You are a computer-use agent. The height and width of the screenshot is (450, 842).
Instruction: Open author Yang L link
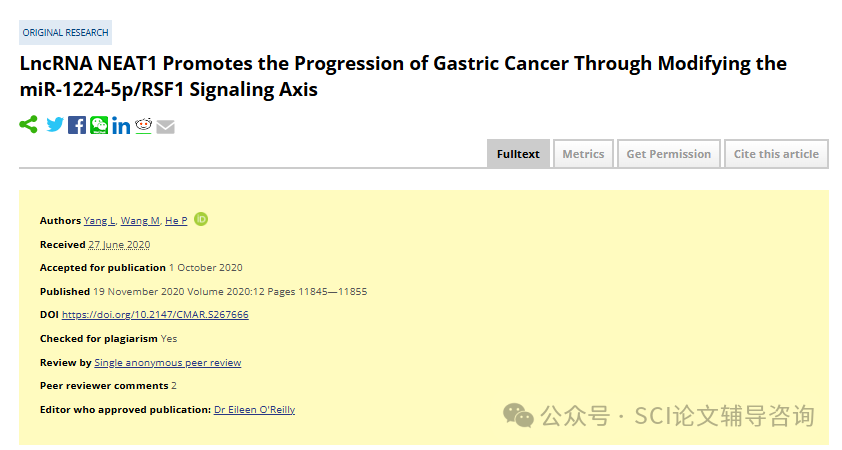(x=99, y=221)
